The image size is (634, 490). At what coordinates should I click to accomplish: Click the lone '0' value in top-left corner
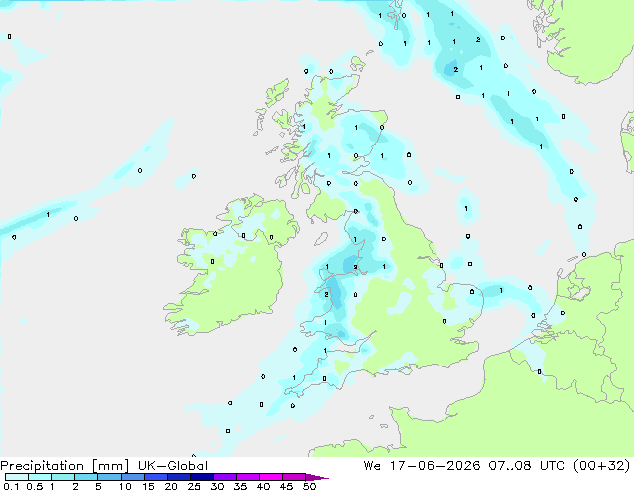9,36
